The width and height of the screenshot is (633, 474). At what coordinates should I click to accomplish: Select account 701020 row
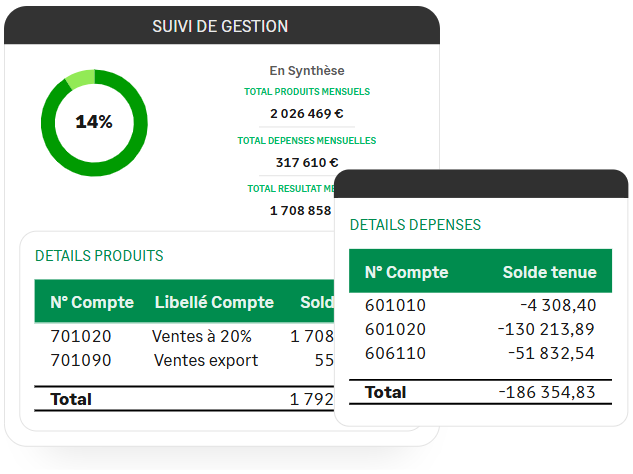pos(81,336)
